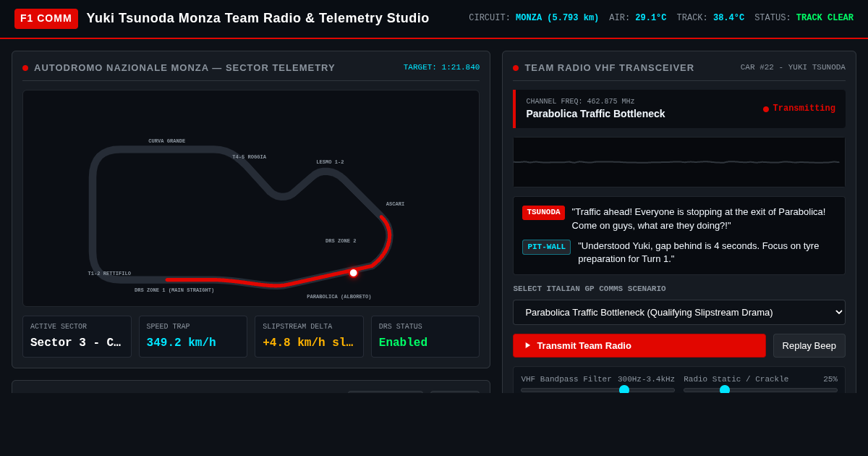Click the DRS ZONE 2 label
Viewport: 868px width, 456px height.
click(341, 241)
